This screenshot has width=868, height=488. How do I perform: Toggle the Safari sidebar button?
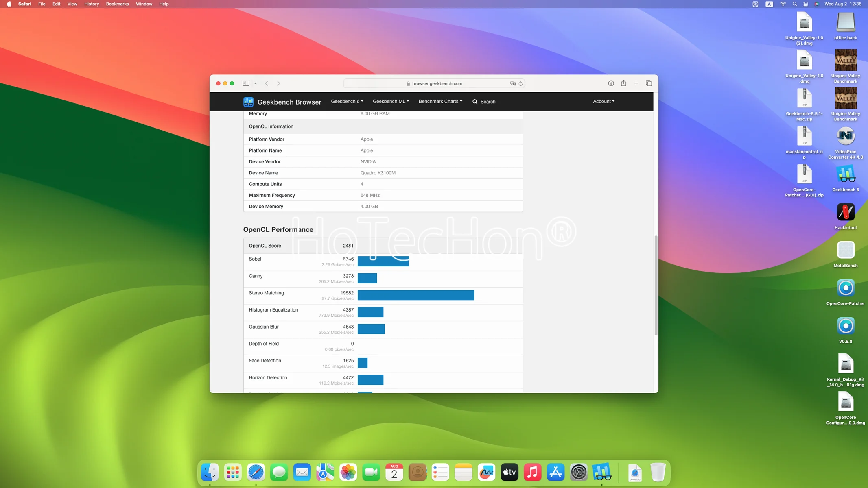[x=246, y=83]
